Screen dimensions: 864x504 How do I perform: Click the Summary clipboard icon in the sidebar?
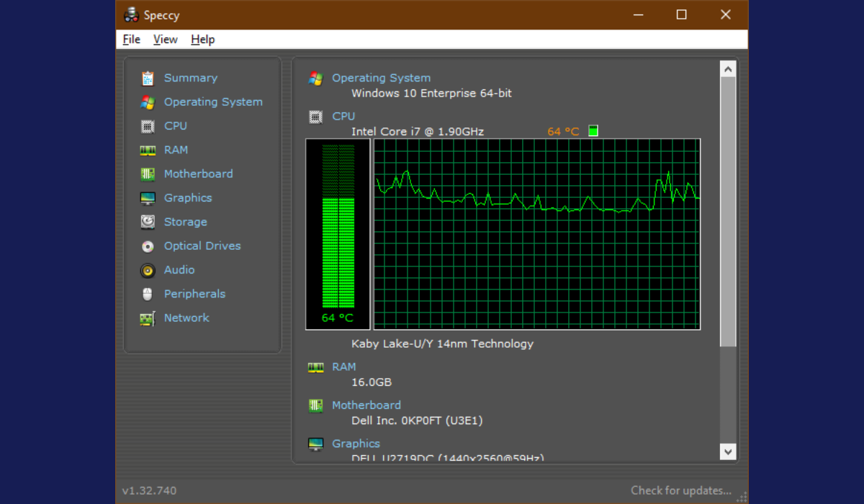coord(148,78)
